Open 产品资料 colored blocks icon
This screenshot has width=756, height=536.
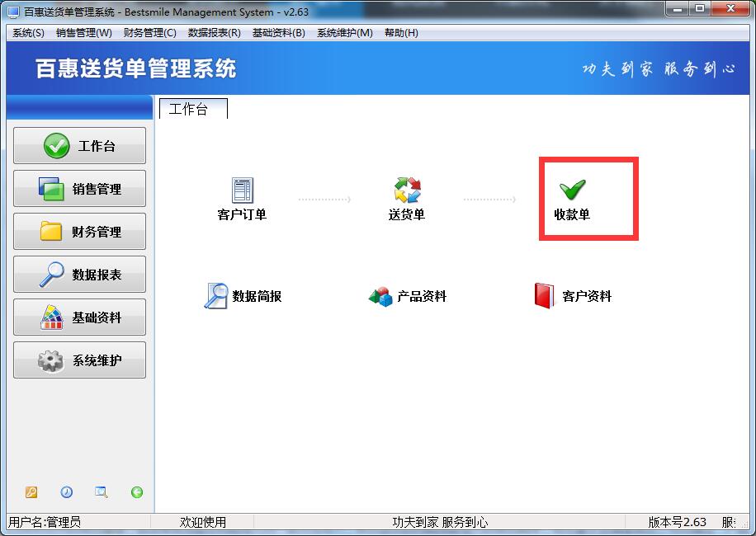[x=381, y=296]
